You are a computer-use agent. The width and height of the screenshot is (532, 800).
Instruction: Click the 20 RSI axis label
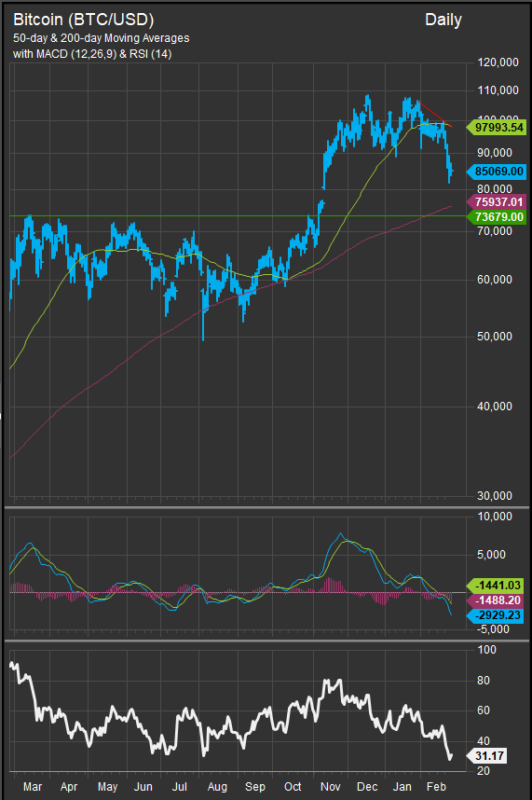pos(484,771)
